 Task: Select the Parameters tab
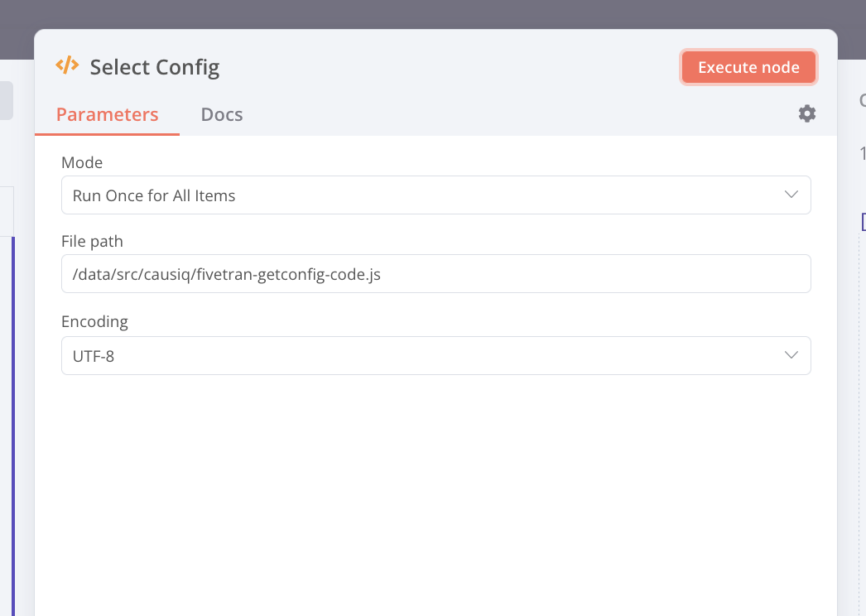(x=107, y=114)
